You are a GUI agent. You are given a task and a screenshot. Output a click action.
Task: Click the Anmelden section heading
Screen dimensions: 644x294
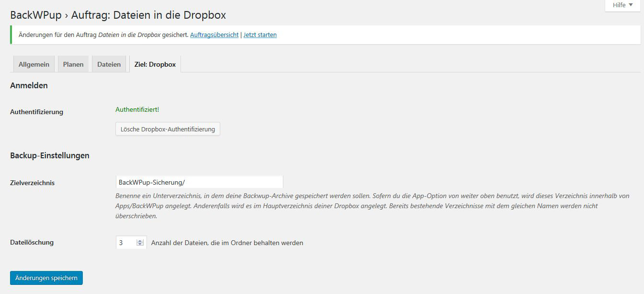click(29, 85)
